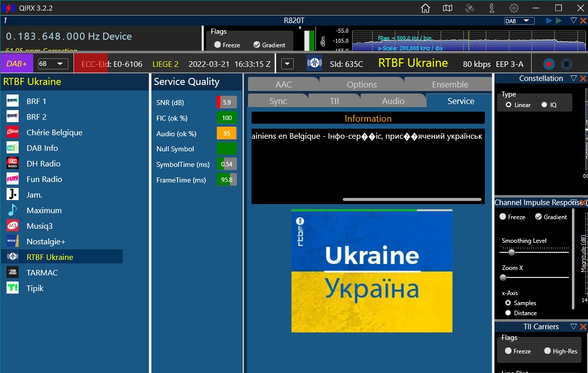Click the Musiq3 logo icon

coord(13,226)
